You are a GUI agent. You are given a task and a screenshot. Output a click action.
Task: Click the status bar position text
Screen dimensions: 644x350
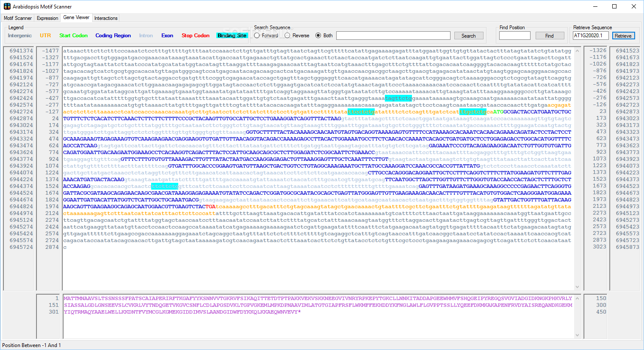point(31,345)
